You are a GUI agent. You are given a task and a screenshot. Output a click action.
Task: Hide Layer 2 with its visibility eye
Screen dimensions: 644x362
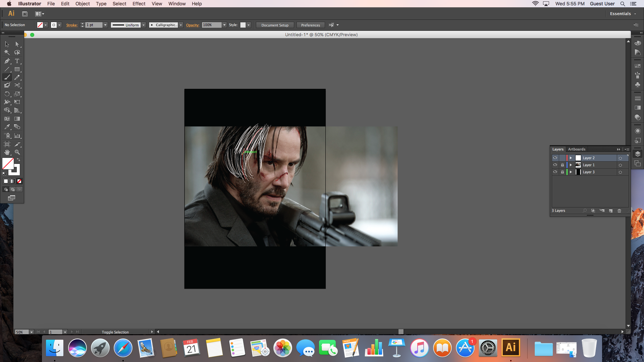click(555, 158)
